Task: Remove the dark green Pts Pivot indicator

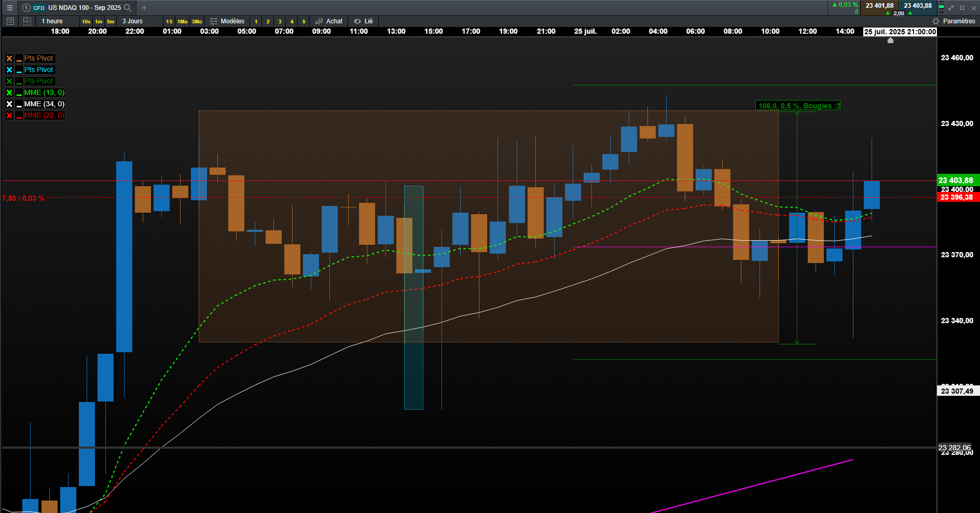Action: pyautogui.click(x=9, y=81)
